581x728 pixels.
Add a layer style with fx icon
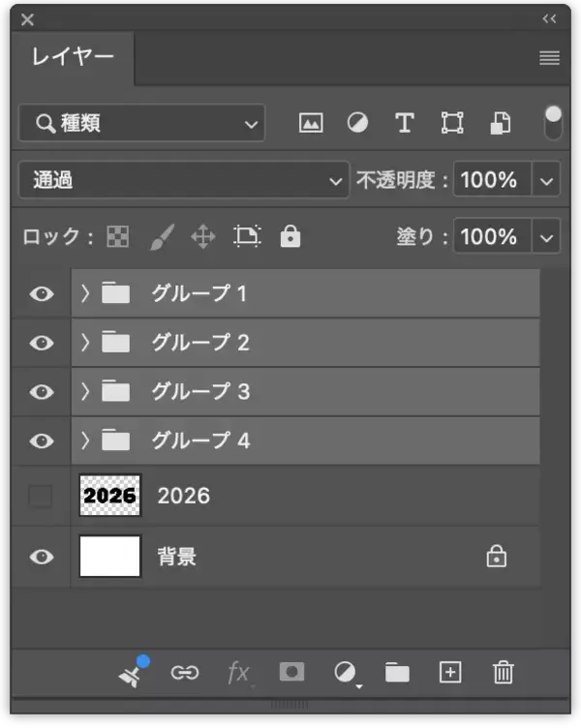(x=239, y=673)
